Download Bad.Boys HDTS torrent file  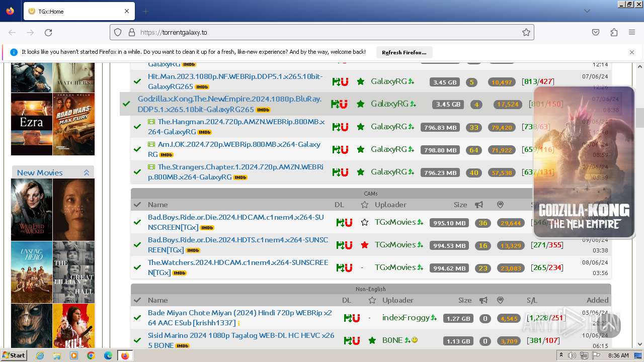pos(340,245)
